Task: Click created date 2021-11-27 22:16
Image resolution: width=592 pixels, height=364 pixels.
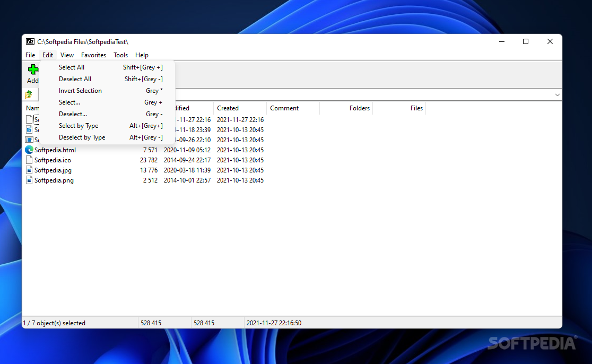Action: click(240, 120)
